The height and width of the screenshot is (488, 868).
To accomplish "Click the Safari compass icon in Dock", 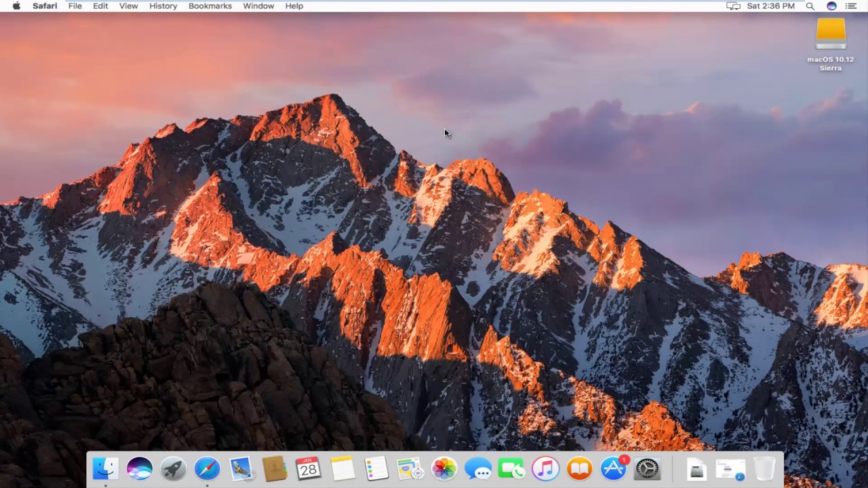I will [207, 468].
